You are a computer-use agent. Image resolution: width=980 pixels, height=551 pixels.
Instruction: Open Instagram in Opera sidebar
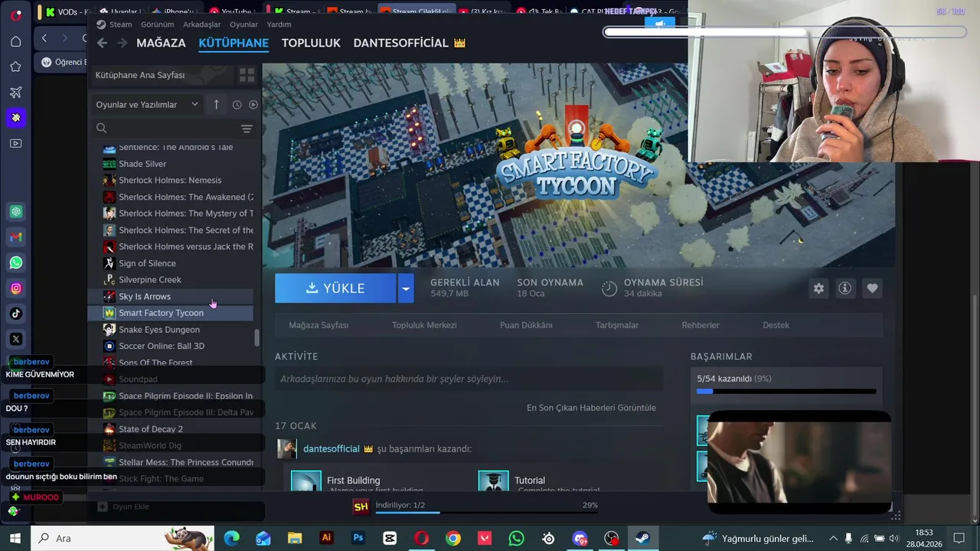[x=16, y=289]
